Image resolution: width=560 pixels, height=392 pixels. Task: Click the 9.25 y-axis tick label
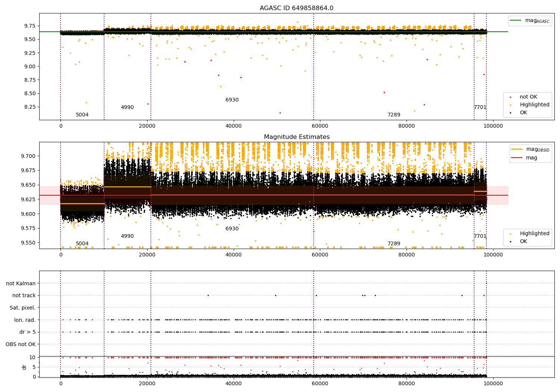click(x=29, y=53)
